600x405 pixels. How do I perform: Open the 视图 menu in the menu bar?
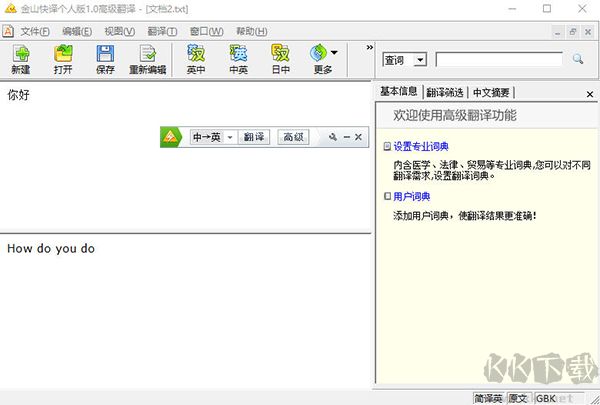click(x=119, y=31)
